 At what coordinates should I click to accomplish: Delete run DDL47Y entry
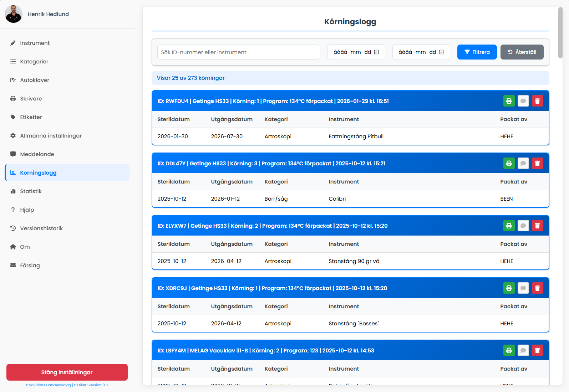[537, 164]
